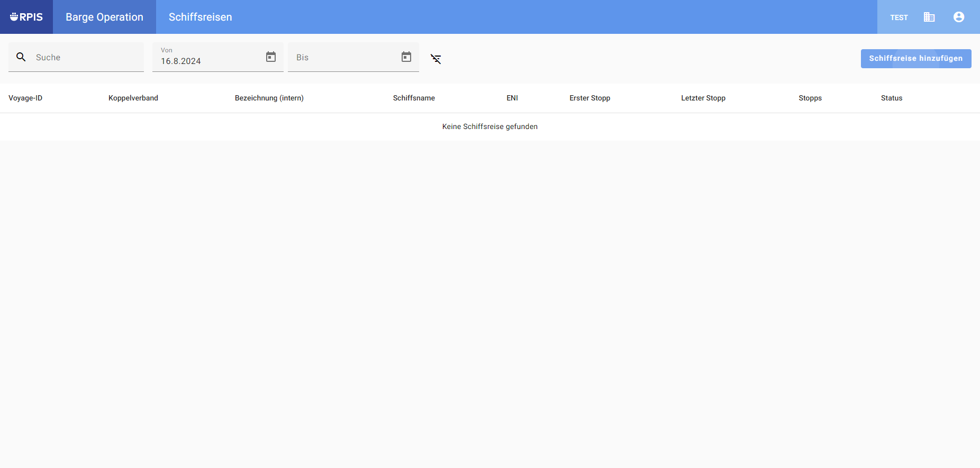This screenshot has height=468, width=980.
Task: Sort by Schiffsname column header
Action: click(x=414, y=98)
